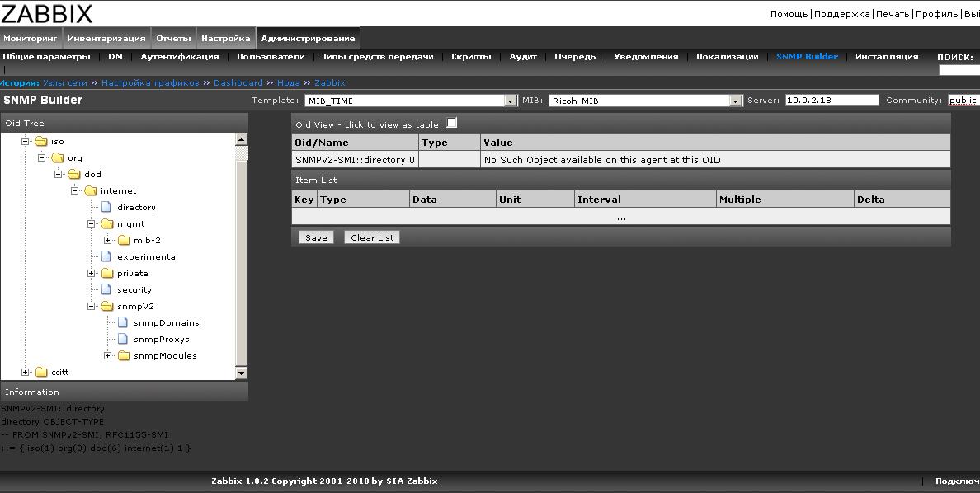This screenshot has height=493, width=980.
Task: Click the internet folder icon
Action: [91, 191]
